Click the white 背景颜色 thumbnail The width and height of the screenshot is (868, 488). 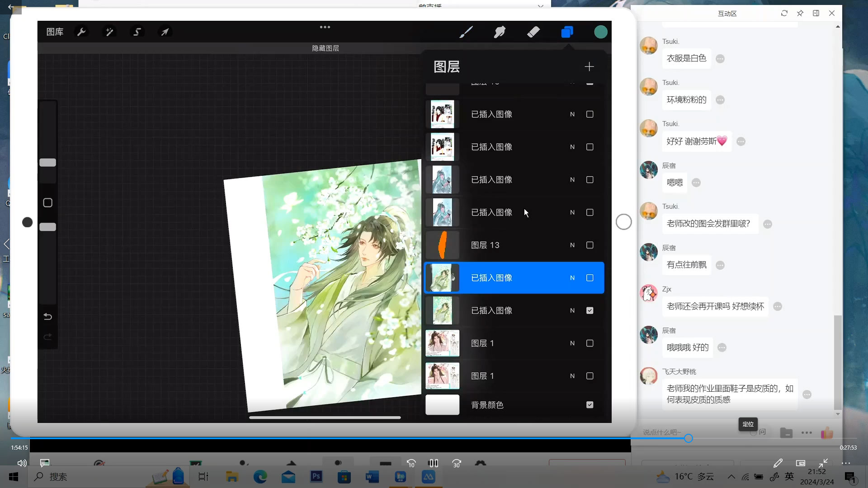tap(442, 405)
